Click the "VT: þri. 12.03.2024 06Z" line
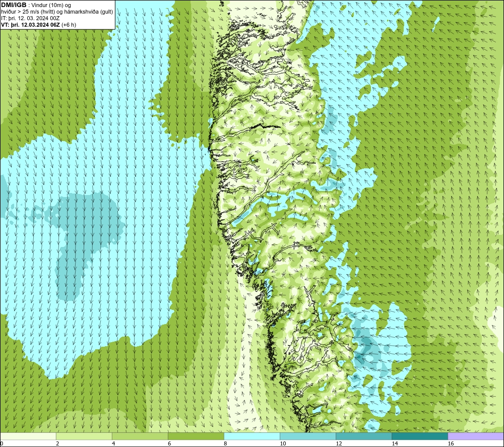The image size is (504, 447). 30,25
